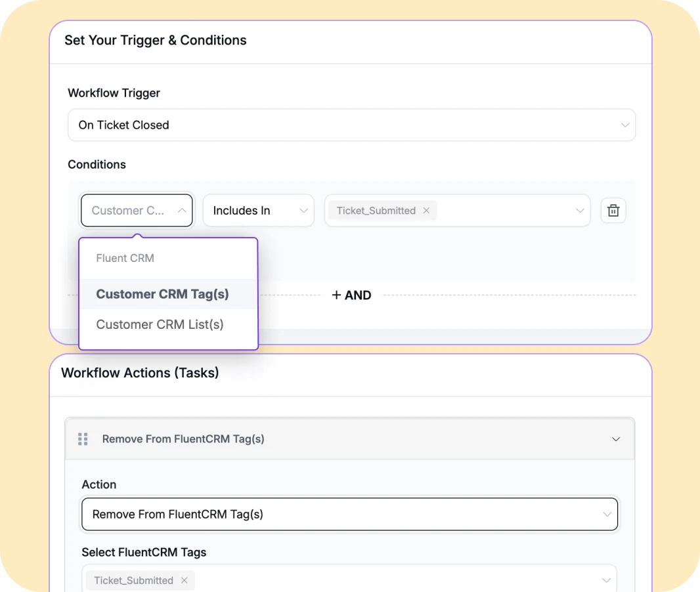700x592 pixels.
Task: Expand the Select FluentCRM Tags dropdown arrow
Action: [606, 580]
